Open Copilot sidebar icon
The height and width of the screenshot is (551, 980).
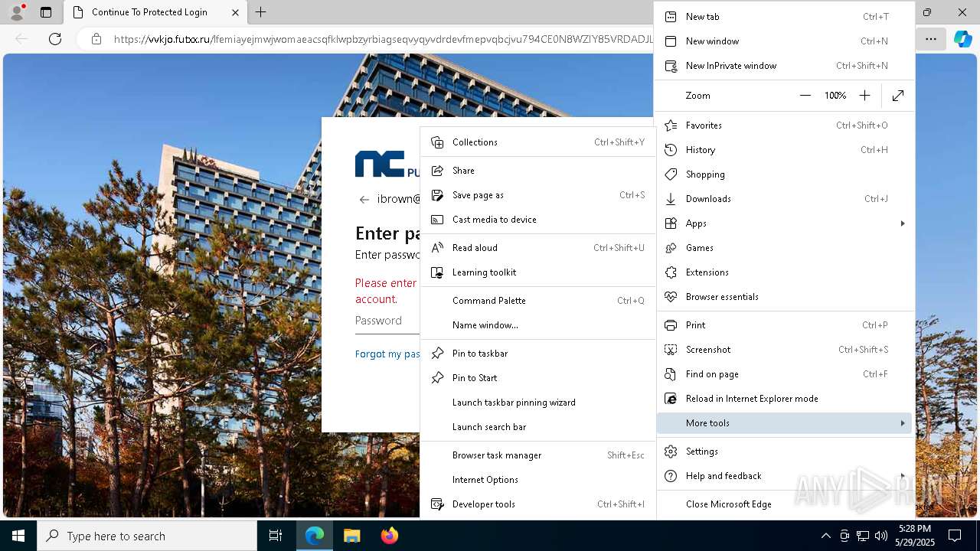[962, 39]
